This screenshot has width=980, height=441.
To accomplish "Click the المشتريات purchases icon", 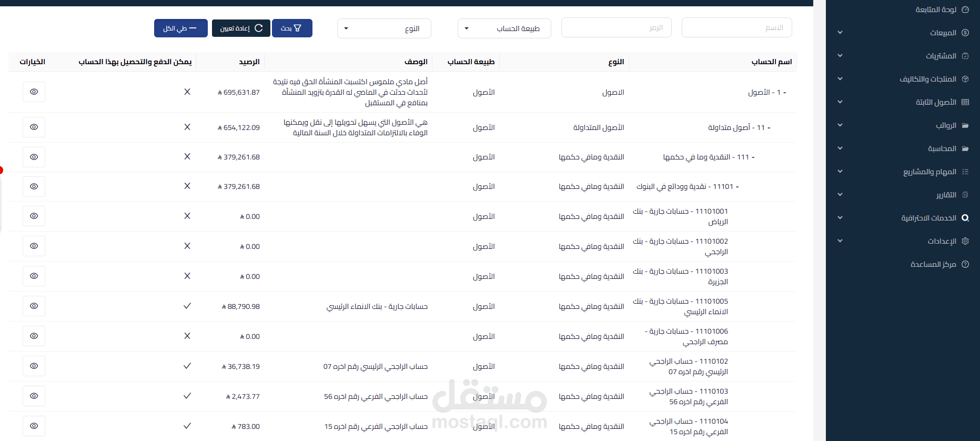I will [x=965, y=56].
